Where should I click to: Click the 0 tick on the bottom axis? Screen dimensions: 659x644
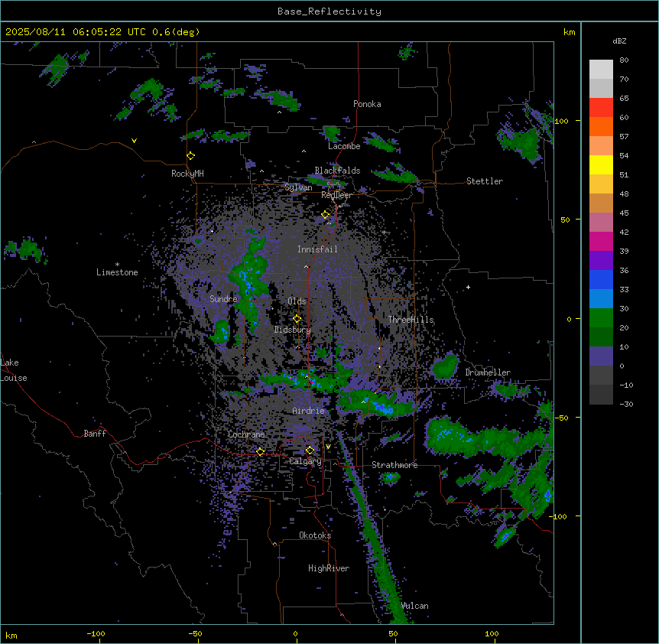[x=295, y=634]
